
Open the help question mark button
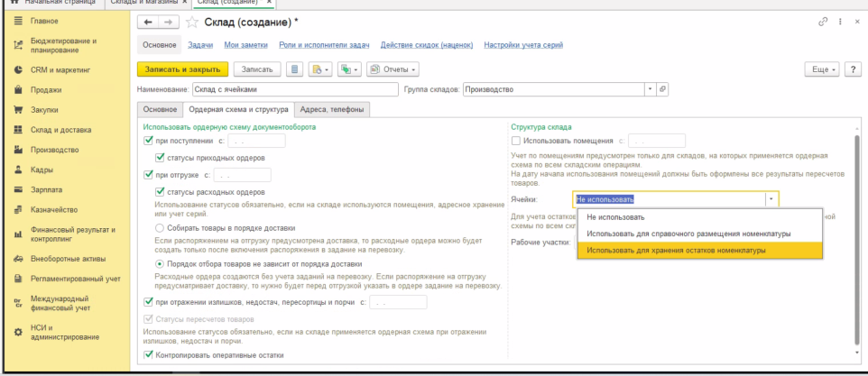pyautogui.click(x=853, y=68)
